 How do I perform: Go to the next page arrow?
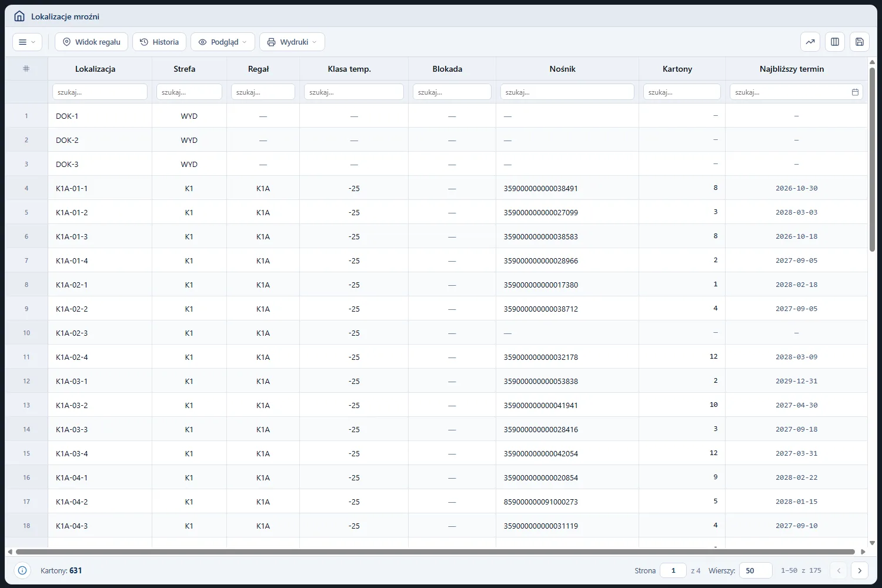860,570
